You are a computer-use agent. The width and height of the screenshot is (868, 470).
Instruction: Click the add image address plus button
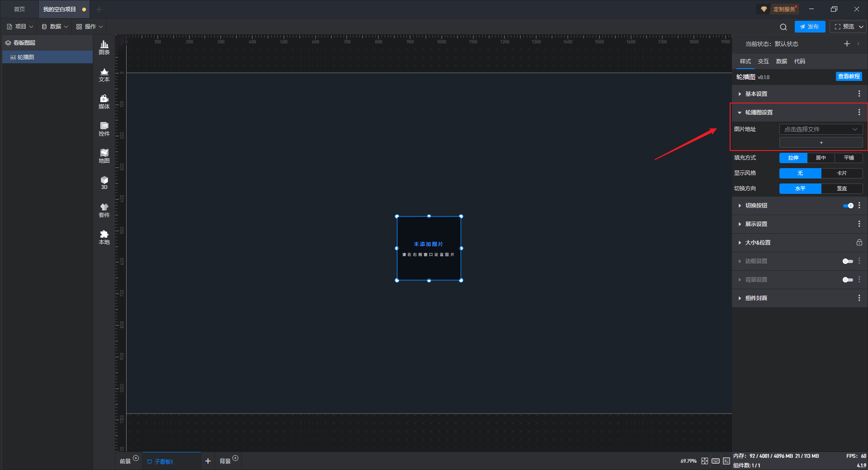pyautogui.click(x=821, y=143)
